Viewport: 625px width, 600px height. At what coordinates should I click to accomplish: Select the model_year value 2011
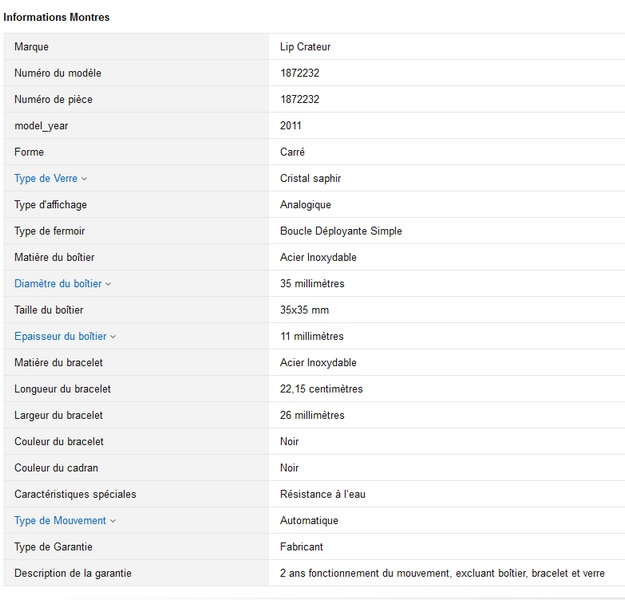pyautogui.click(x=291, y=125)
